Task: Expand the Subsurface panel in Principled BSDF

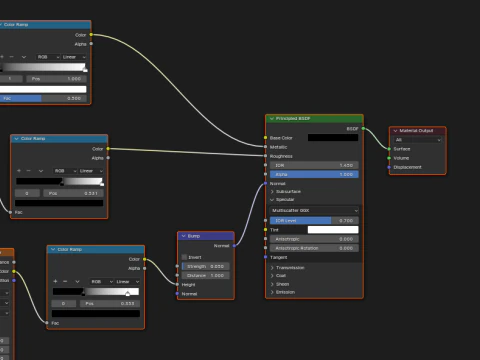Action: [272, 191]
